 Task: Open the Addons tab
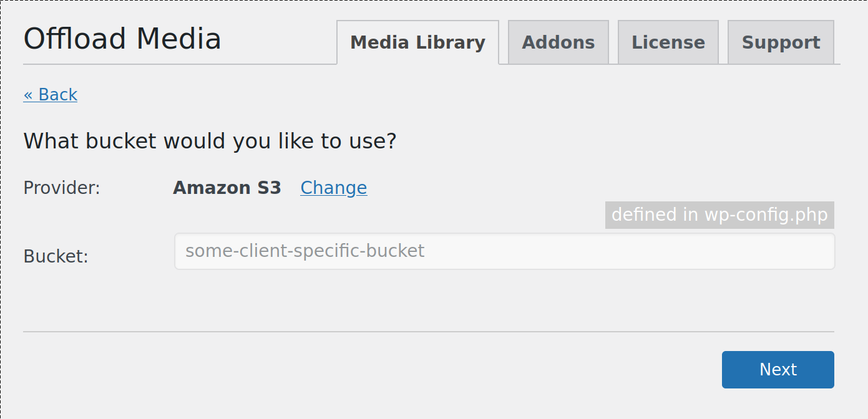pos(558,42)
